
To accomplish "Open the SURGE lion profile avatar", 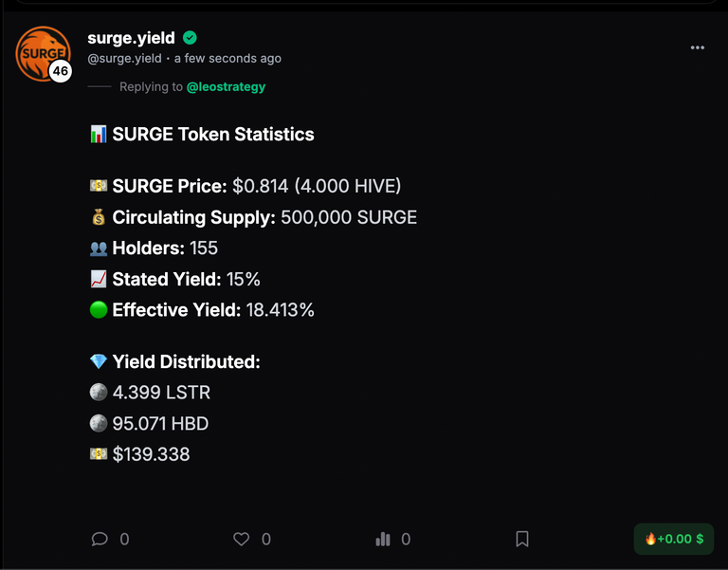I will coord(43,53).
